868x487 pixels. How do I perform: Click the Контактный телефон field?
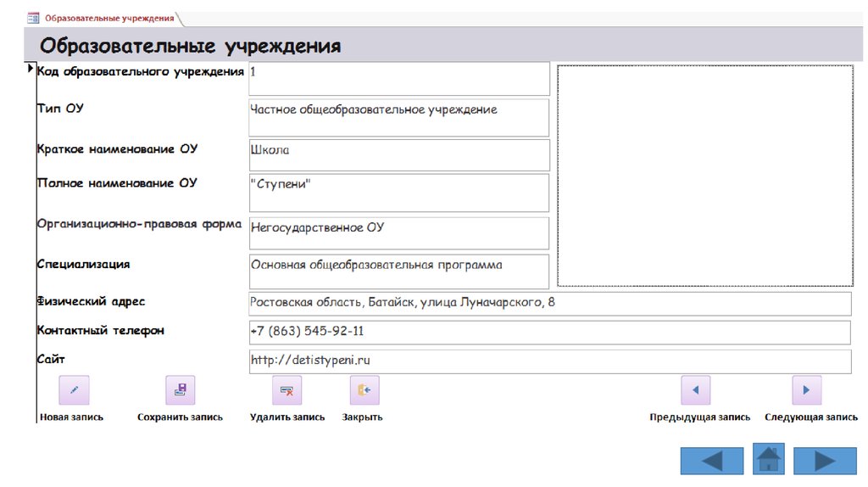pos(549,332)
